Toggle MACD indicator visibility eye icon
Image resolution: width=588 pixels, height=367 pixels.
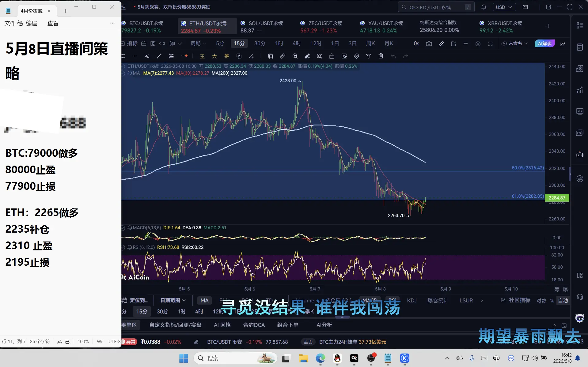pyautogui.click(x=123, y=228)
